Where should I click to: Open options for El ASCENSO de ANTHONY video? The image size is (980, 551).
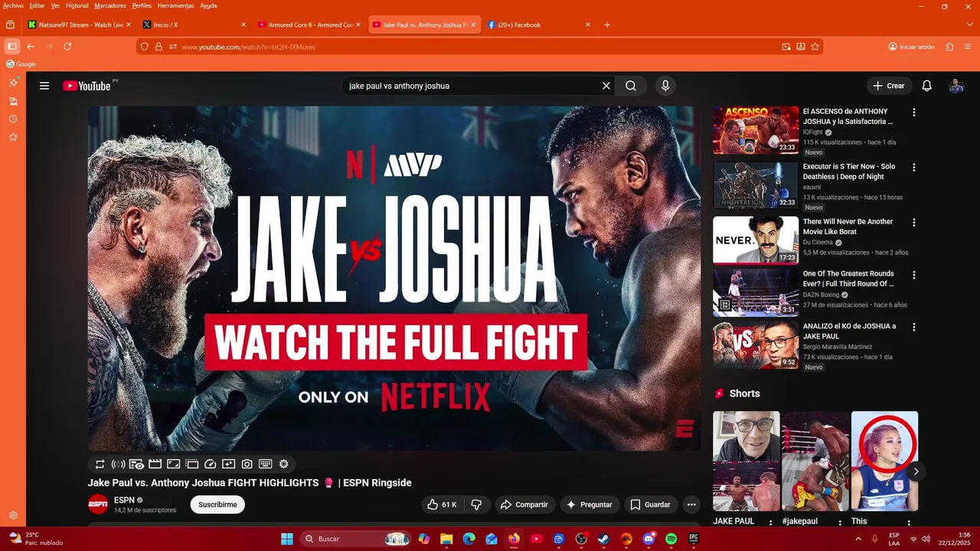click(913, 112)
